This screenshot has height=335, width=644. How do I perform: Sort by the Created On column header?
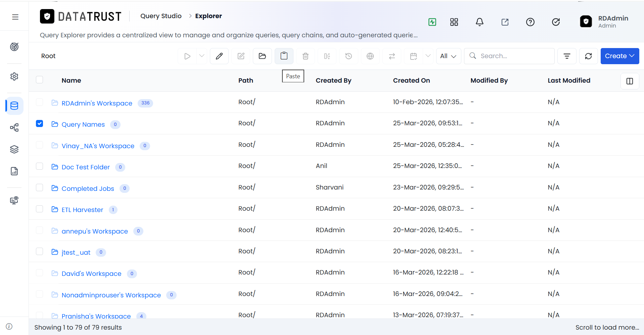[411, 80]
